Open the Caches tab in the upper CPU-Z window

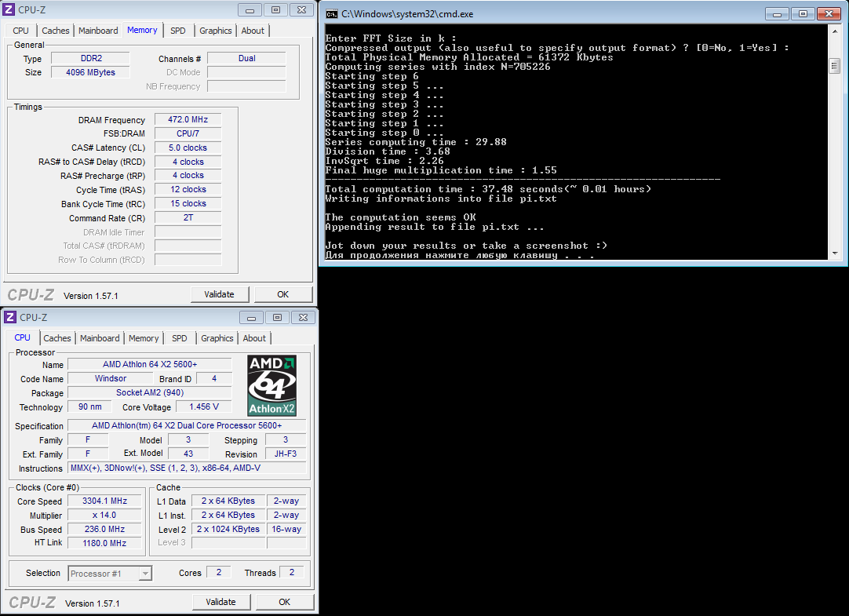point(55,31)
